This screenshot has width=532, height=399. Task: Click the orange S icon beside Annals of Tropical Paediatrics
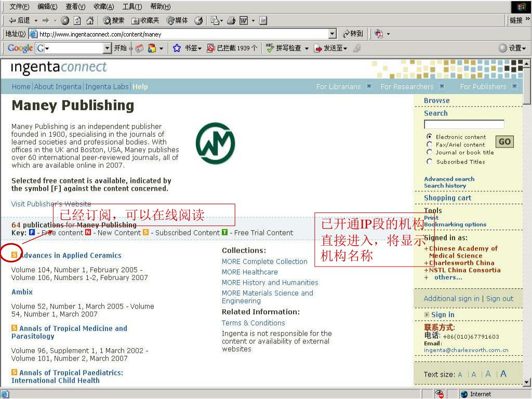tap(14, 372)
